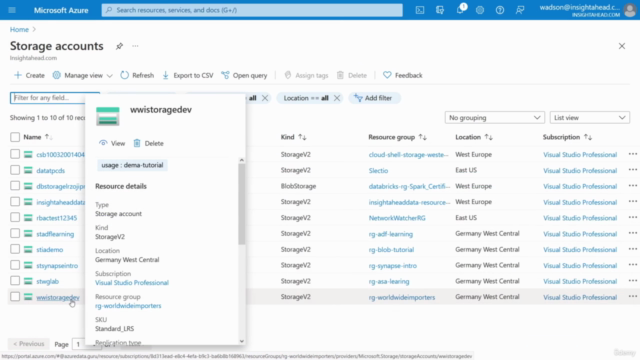The image size is (640, 360).
Task: Click the popup scroll down arrow
Action: [242, 341]
